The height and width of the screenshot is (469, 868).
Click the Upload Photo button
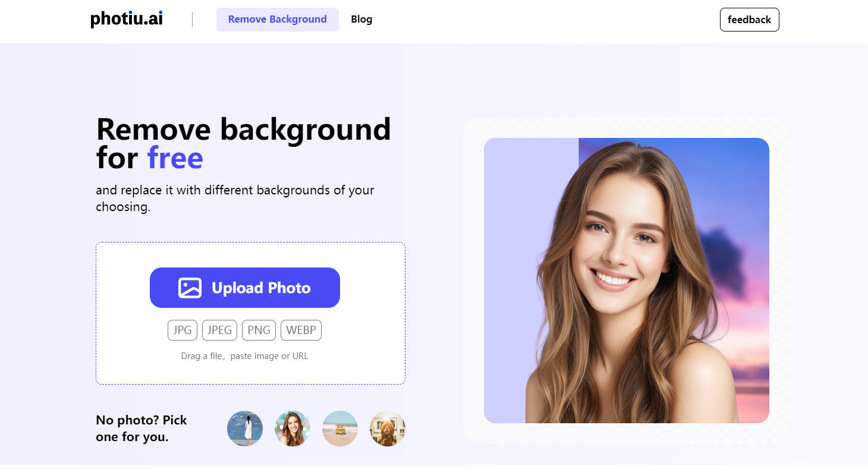click(244, 288)
